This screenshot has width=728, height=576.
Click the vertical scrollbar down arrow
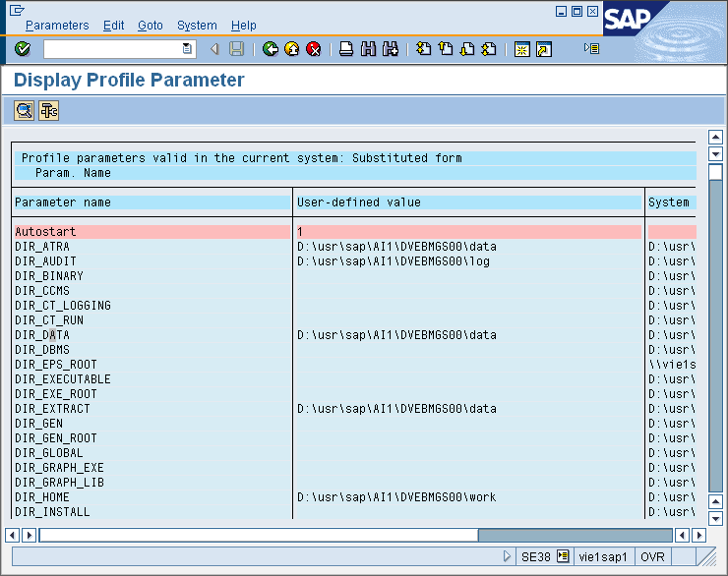(x=716, y=518)
